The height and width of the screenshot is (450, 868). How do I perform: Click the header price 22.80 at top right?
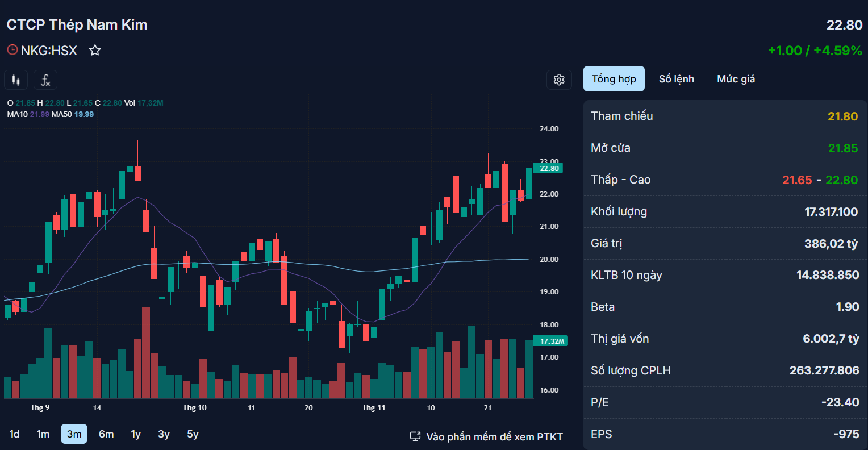pyautogui.click(x=845, y=25)
